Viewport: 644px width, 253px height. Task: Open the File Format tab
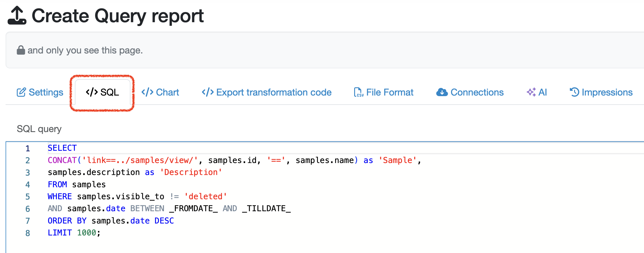click(x=390, y=92)
